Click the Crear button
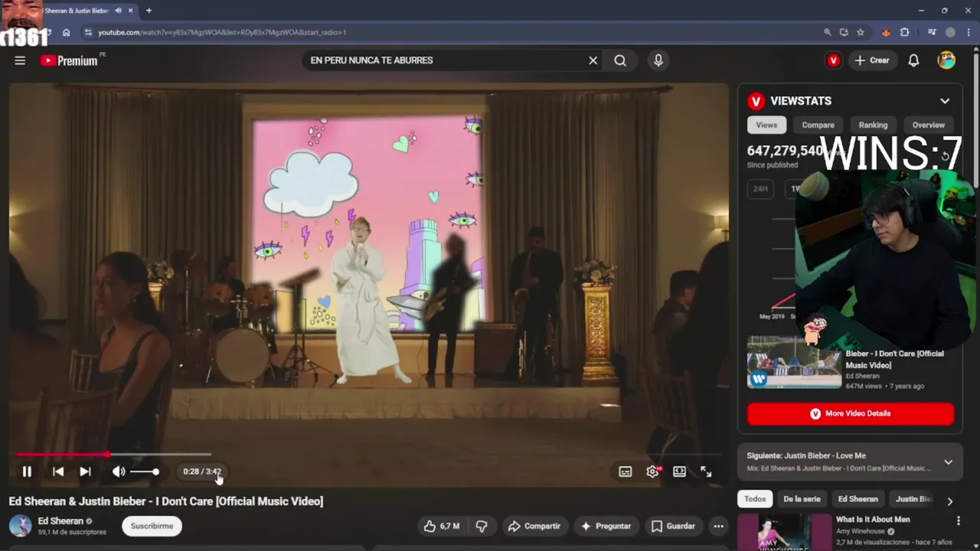Image resolution: width=980 pixels, height=551 pixels. pyautogui.click(x=872, y=60)
